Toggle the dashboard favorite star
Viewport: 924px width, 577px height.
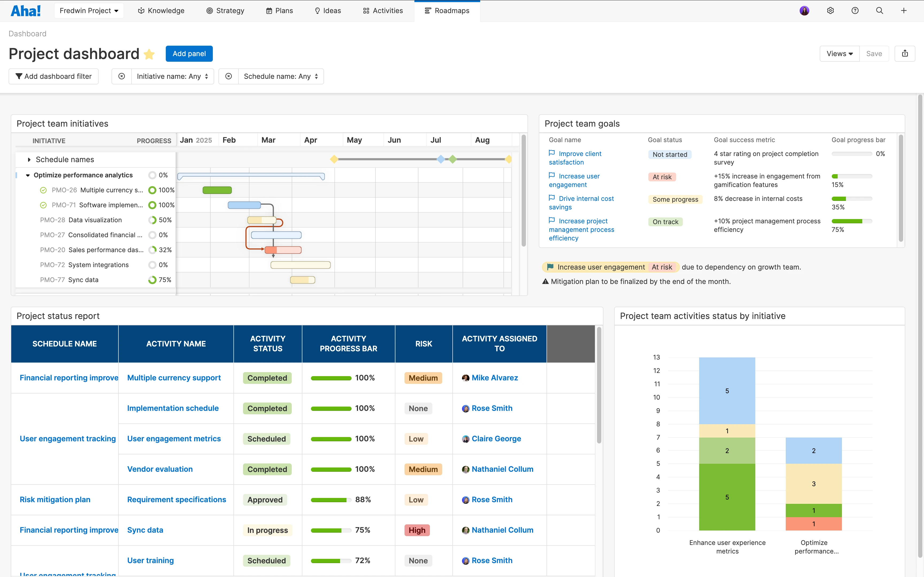point(149,54)
